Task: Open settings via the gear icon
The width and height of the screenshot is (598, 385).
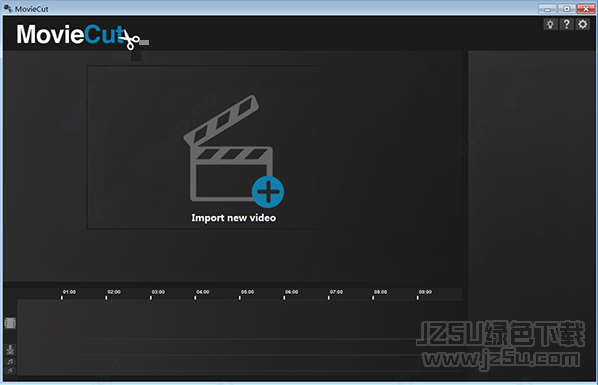Action: coord(583,24)
